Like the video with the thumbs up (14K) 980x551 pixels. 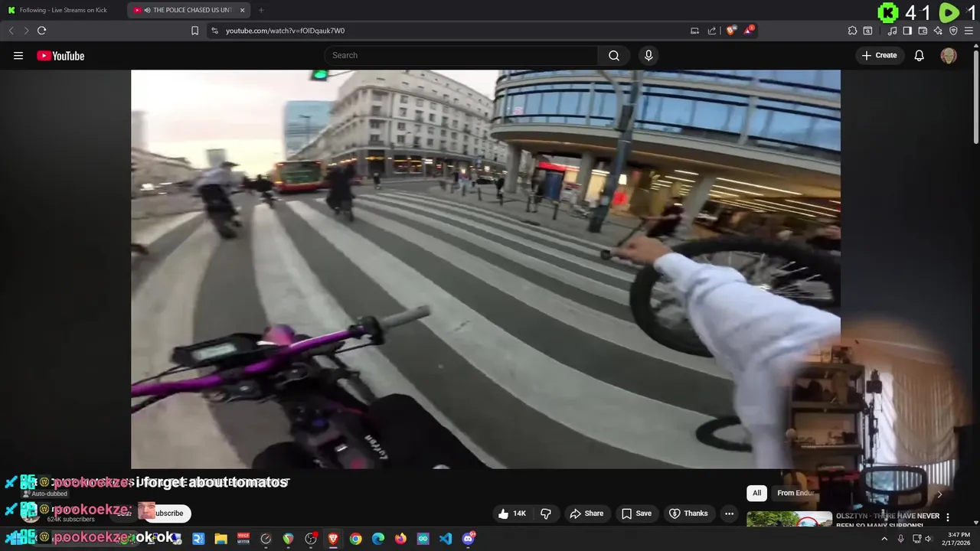pos(512,514)
